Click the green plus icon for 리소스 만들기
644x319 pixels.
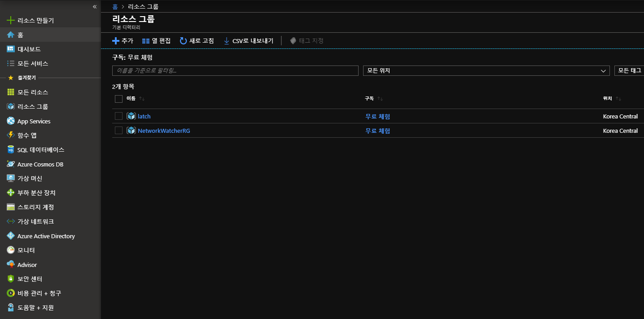[11, 20]
